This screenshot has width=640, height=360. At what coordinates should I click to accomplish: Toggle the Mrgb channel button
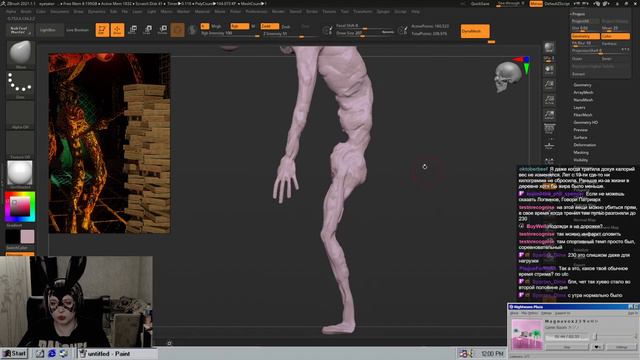(x=216, y=26)
